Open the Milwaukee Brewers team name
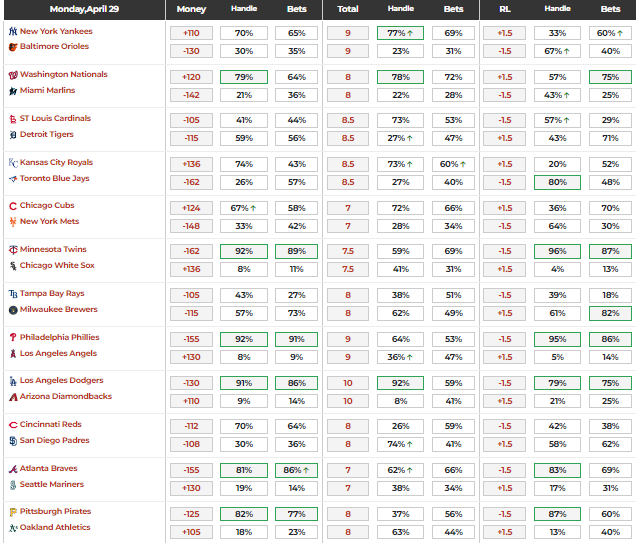 click(x=59, y=309)
